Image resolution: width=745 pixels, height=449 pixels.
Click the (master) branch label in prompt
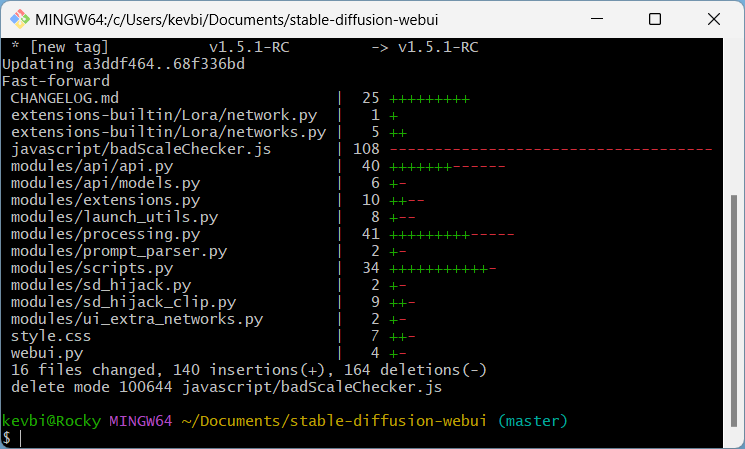coord(533,420)
